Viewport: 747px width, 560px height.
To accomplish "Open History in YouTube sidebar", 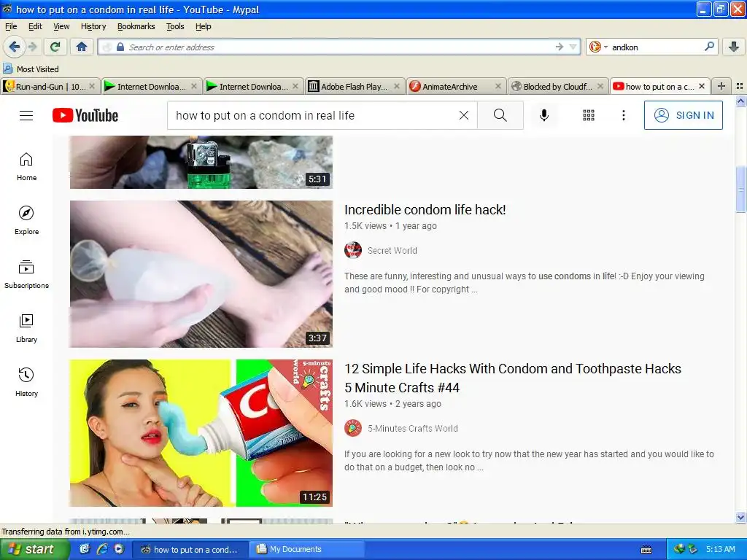I will pos(27,382).
